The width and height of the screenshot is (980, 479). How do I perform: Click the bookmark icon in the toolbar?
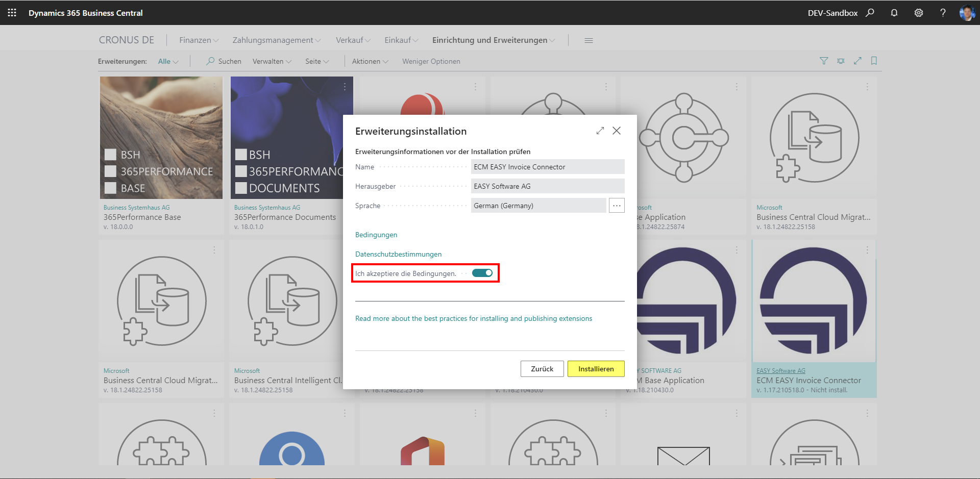(874, 61)
